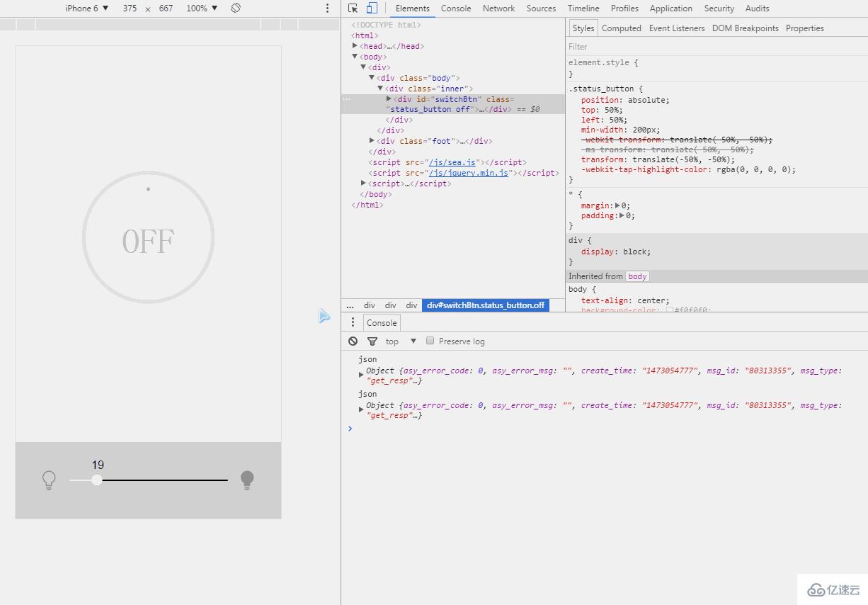Collapse the div class inner node

pos(380,88)
